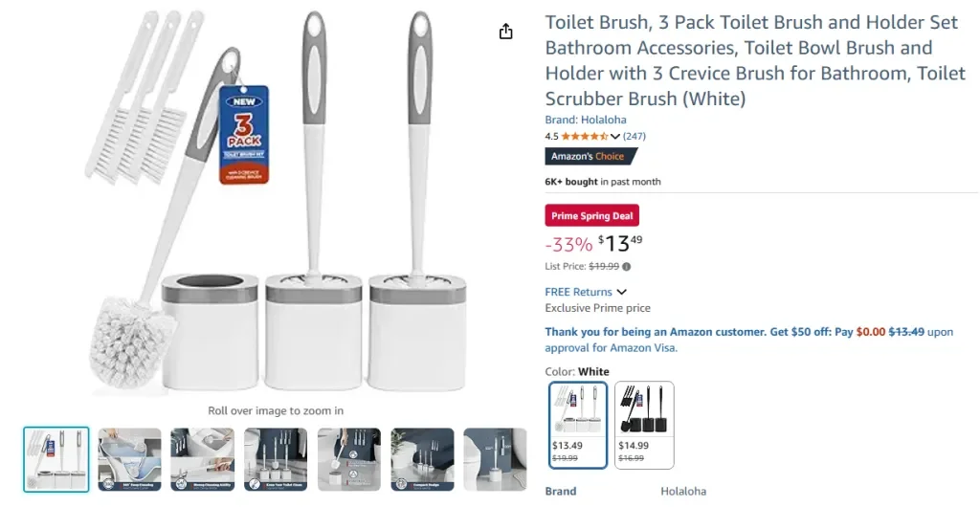Click the Prime Spring Deal badge
This screenshot has height=507, width=980.
[x=591, y=216]
